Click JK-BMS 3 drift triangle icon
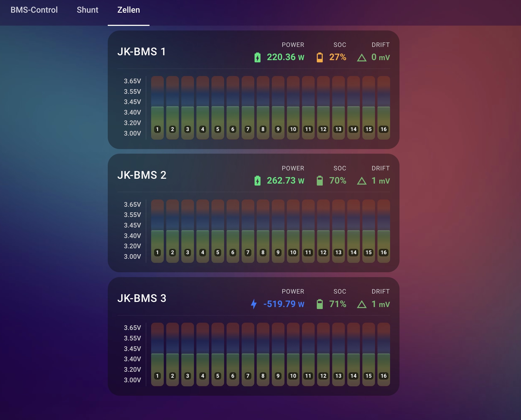 coord(362,304)
